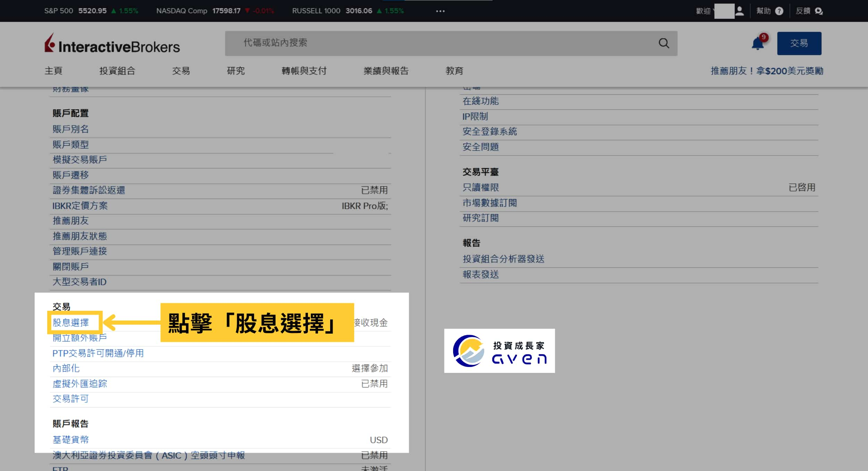
Task: Click 選擇參加 status next to 內部化
Action: tap(370, 368)
